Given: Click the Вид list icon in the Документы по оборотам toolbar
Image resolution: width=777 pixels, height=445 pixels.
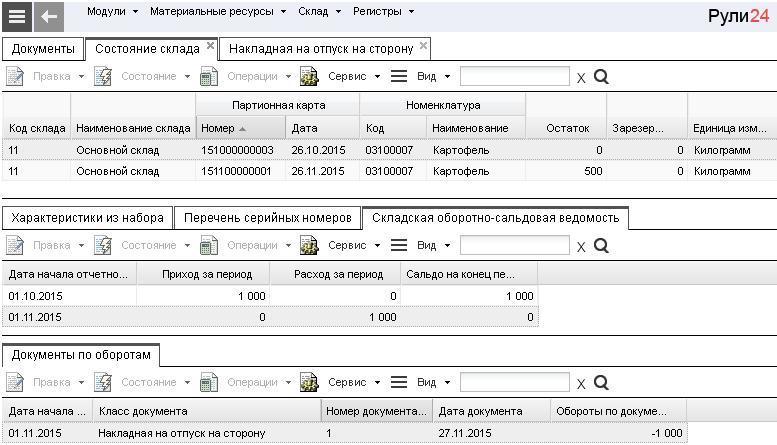Looking at the screenshot, I should pos(399,383).
